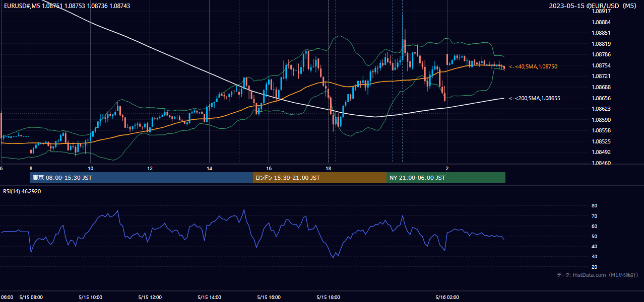Click the 40 SMA label reading 1.08750
644x302 pixels.
tap(533, 66)
